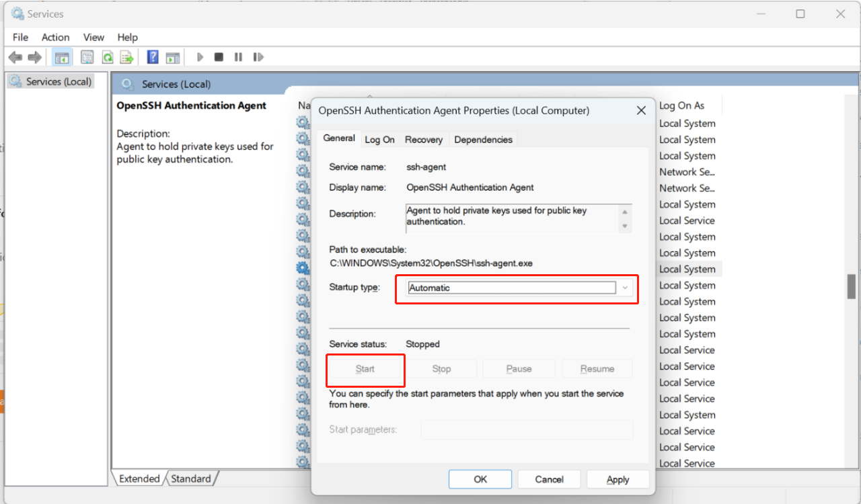Open Properties from the toolbar icon
This screenshot has width=861, height=504.
pyautogui.click(x=87, y=57)
